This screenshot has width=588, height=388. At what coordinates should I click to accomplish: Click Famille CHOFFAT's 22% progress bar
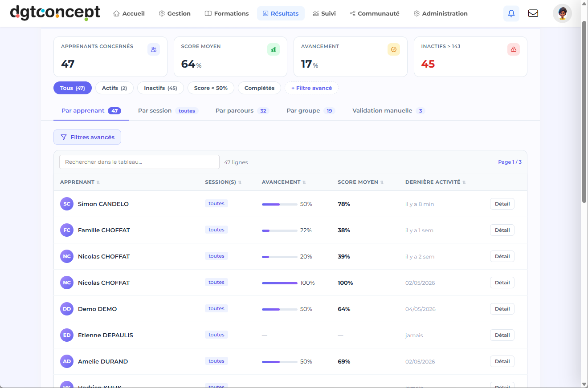click(280, 230)
